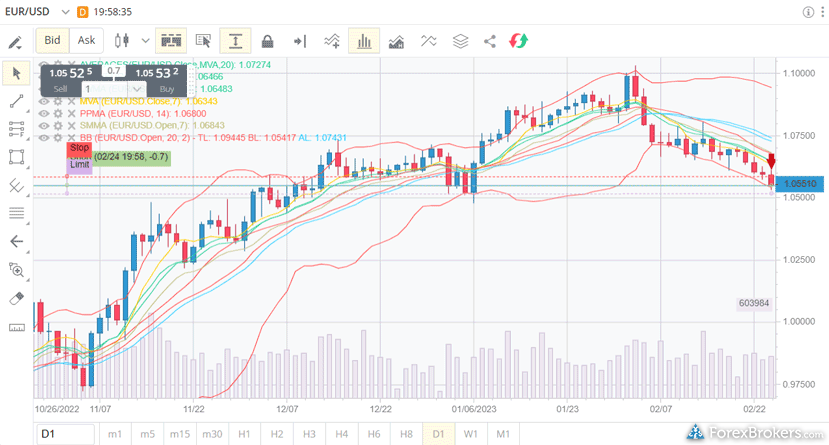Select the trend line drawing tool
Image resolution: width=829 pixels, height=445 pixels.
[x=16, y=101]
